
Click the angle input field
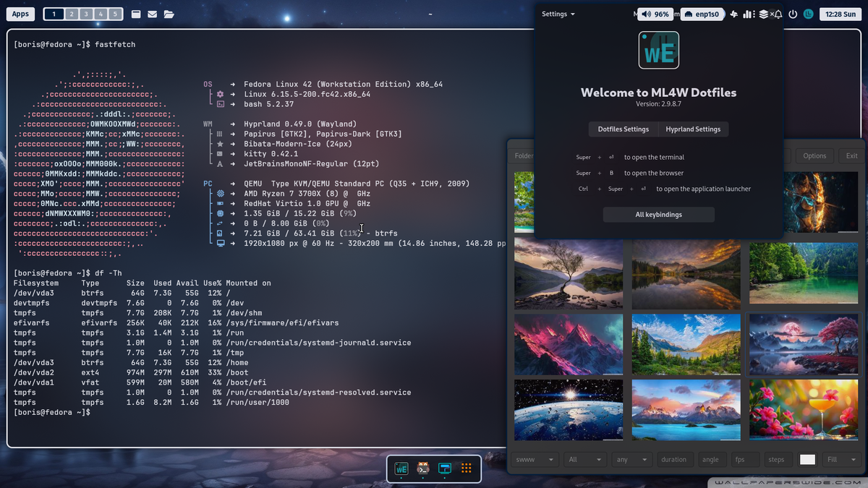712,459
